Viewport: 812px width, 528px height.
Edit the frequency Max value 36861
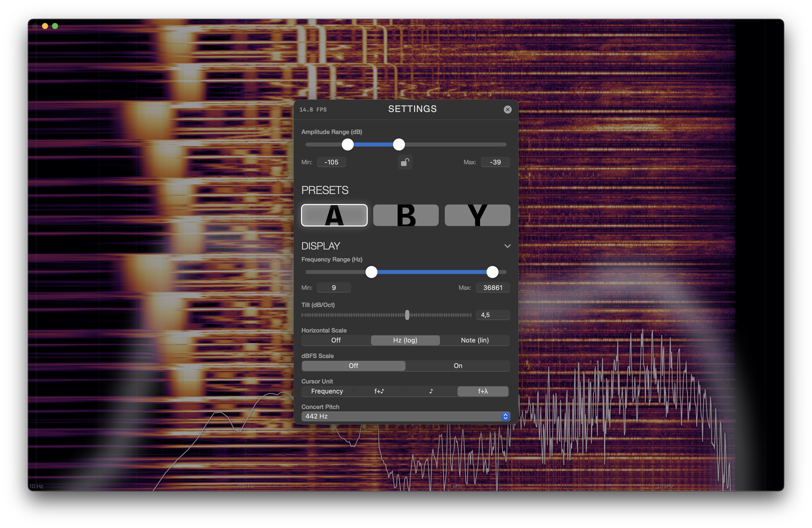tap(493, 287)
